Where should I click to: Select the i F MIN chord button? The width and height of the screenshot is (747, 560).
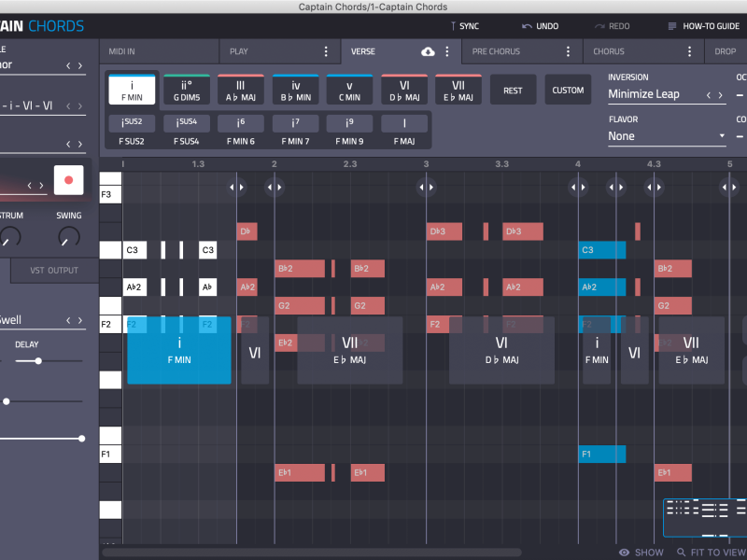(132, 90)
